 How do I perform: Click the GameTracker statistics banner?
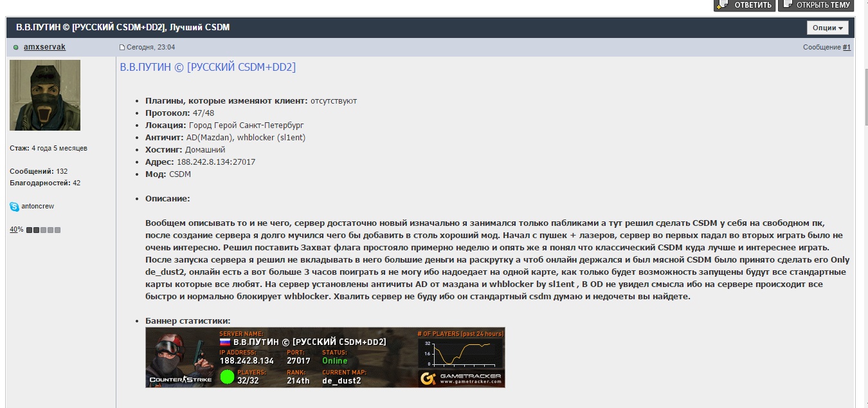click(x=325, y=358)
